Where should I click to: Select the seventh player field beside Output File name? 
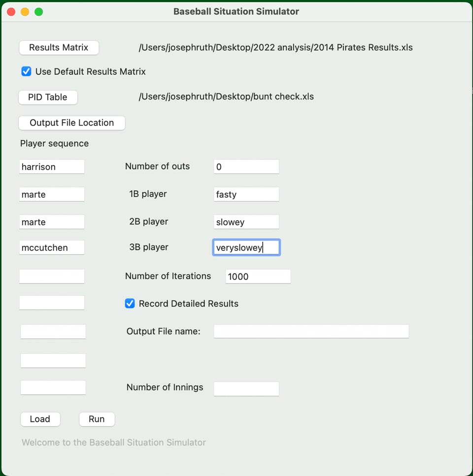coord(53,332)
